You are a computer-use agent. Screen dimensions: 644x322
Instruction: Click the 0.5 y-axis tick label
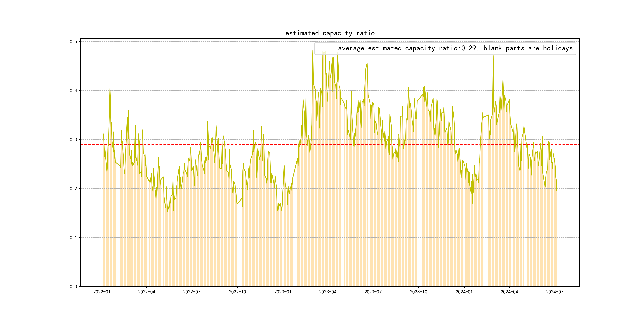(73, 42)
